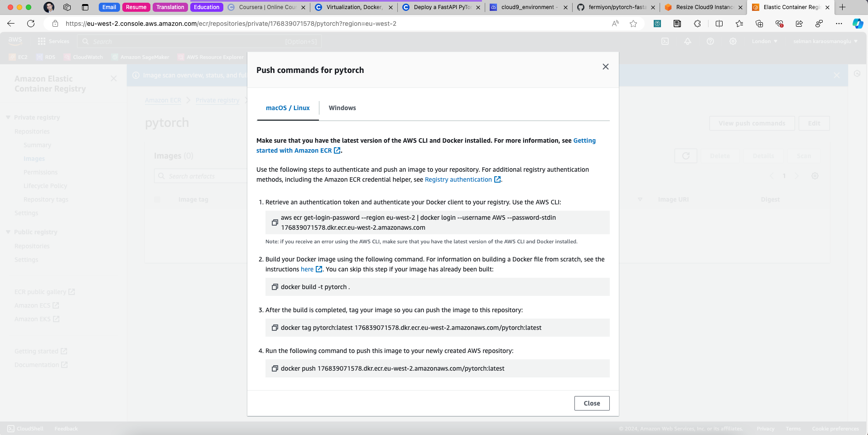Go back with the browser back arrow

(x=11, y=24)
